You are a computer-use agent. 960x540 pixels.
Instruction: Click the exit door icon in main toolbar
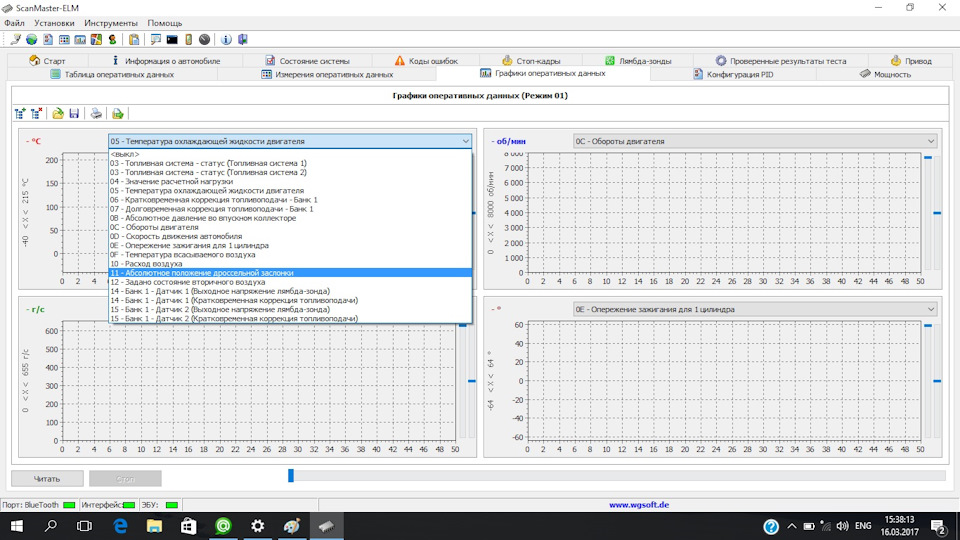(242, 39)
